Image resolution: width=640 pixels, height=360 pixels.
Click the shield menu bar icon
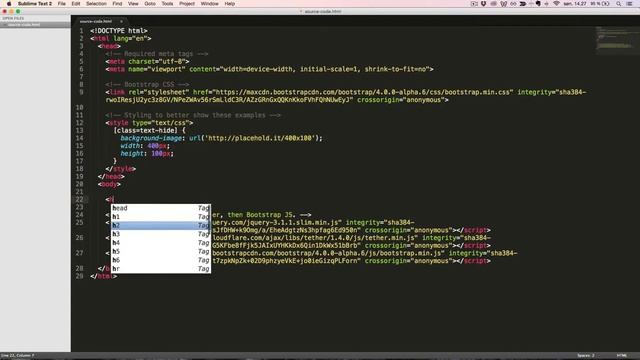483,4
